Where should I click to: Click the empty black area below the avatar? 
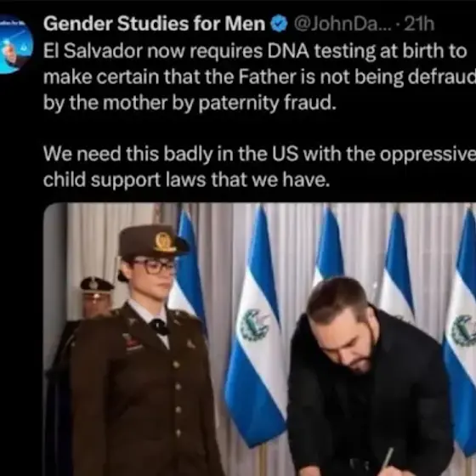pos(21,273)
